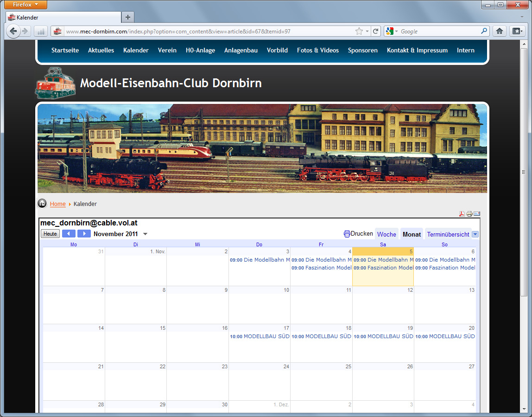Open the Die Modellbahn event on Saturday 5
532x417 pixels.
(x=383, y=260)
